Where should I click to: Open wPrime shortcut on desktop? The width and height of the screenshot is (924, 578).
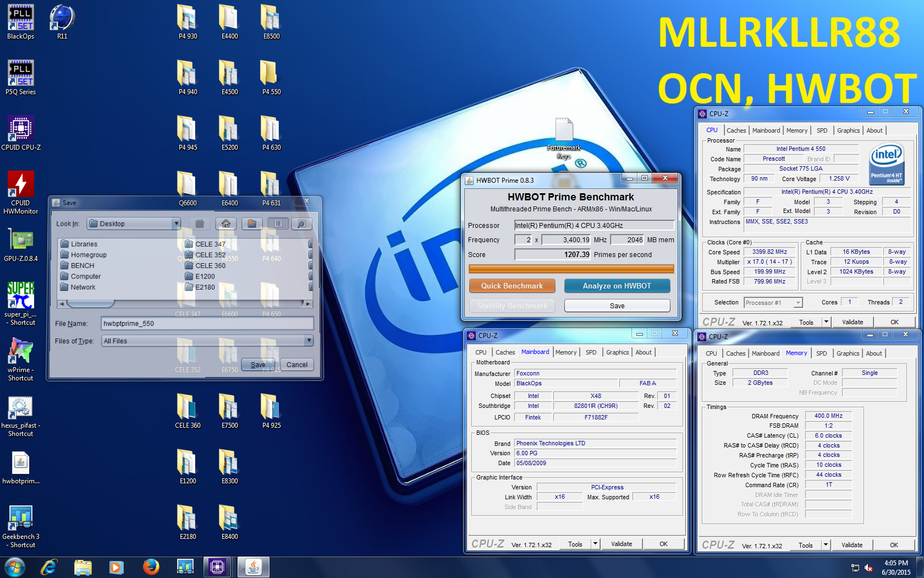point(21,359)
